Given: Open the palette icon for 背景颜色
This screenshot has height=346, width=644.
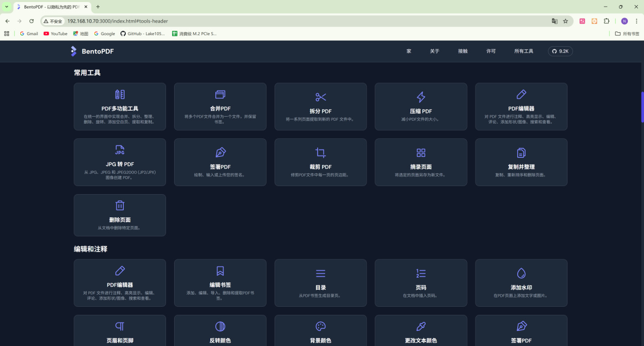Looking at the screenshot, I should [320, 326].
